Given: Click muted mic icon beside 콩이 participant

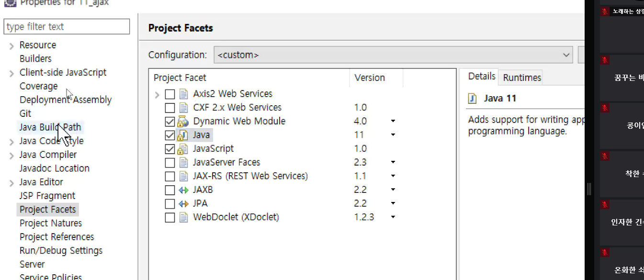Looking at the screenshot, I should (x=605, y=108).
